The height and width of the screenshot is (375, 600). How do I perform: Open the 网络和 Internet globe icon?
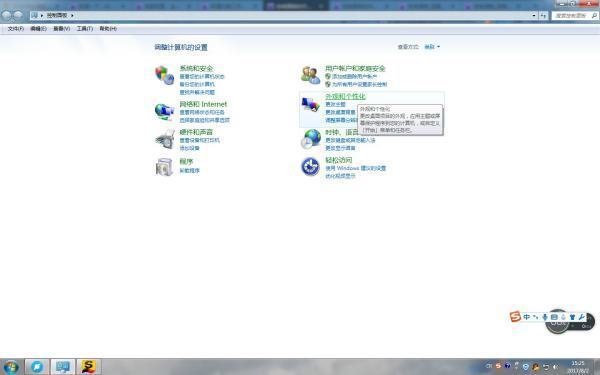pyautogui.click(x=165, y=111)
